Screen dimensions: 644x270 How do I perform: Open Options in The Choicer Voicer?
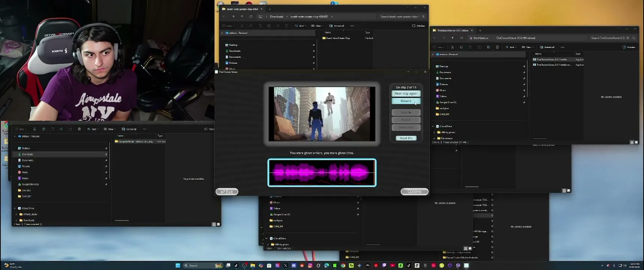point(414,192)
